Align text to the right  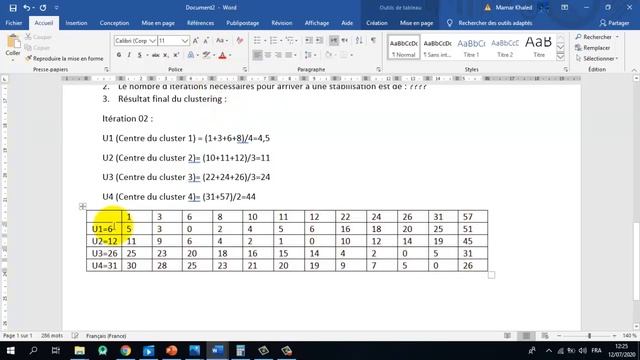(x=278, y=55)
